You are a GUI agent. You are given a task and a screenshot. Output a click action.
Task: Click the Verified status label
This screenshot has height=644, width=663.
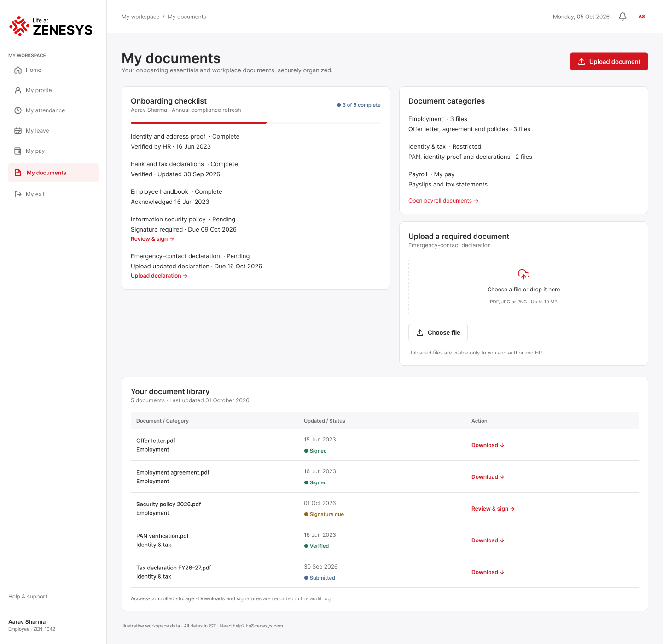coord(316,546)
